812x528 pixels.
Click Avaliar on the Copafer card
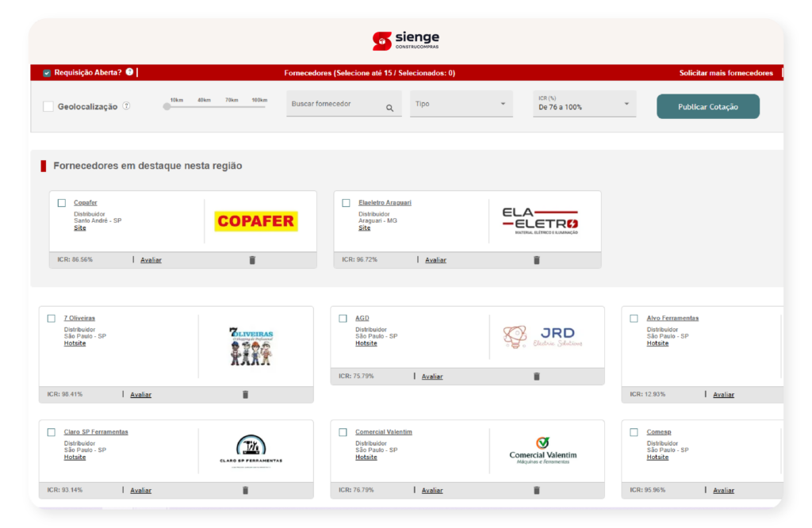pyautogui.click(x=151, y=260)
